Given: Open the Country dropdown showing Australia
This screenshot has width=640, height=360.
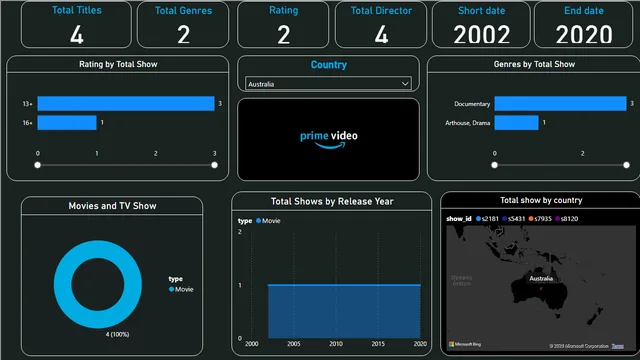Looking at the screenshot, I should click(x=328, y=84).
